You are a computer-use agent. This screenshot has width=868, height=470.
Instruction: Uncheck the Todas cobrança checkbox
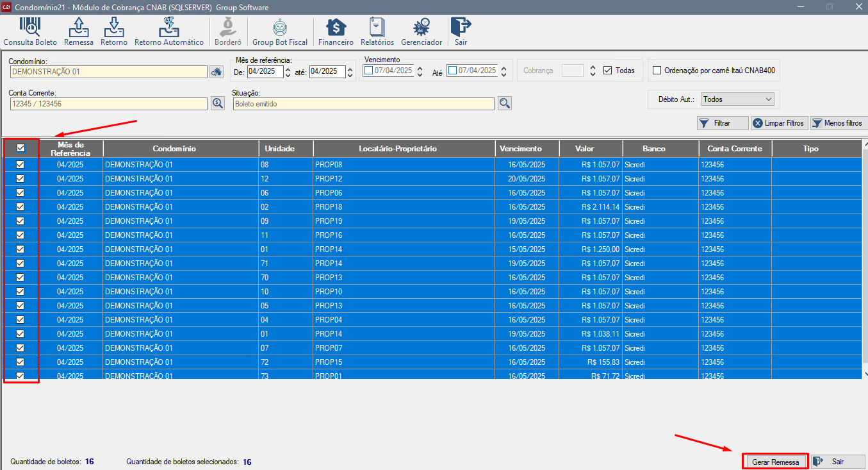tap(608, 71)
